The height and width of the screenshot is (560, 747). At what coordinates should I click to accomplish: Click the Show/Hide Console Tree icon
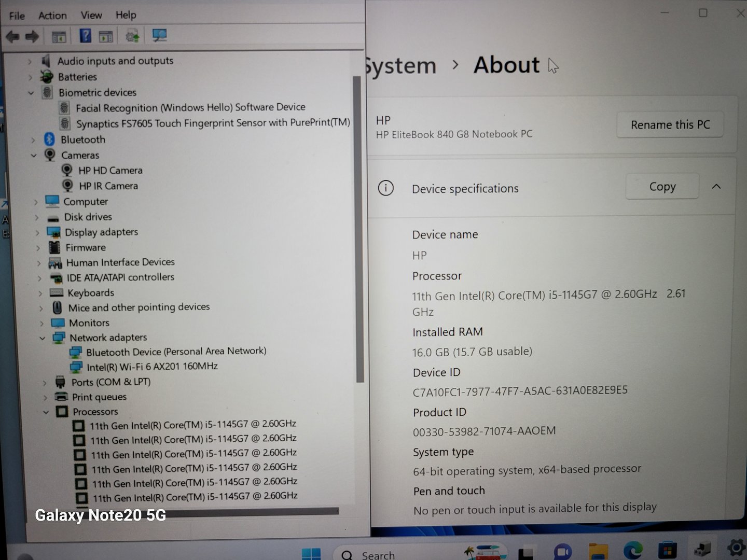click(59, 36)
